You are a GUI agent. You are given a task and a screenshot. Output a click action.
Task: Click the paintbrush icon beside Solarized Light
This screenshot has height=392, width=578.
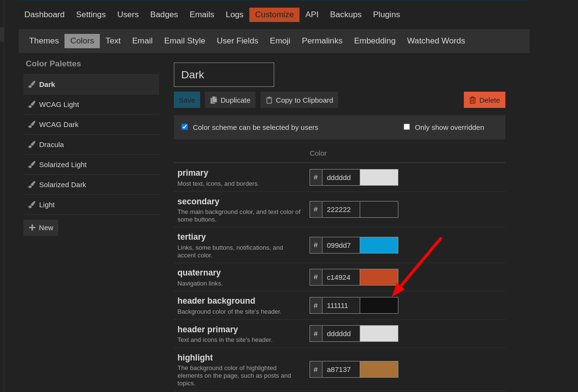pyautogui.click(x=32, y=164)
